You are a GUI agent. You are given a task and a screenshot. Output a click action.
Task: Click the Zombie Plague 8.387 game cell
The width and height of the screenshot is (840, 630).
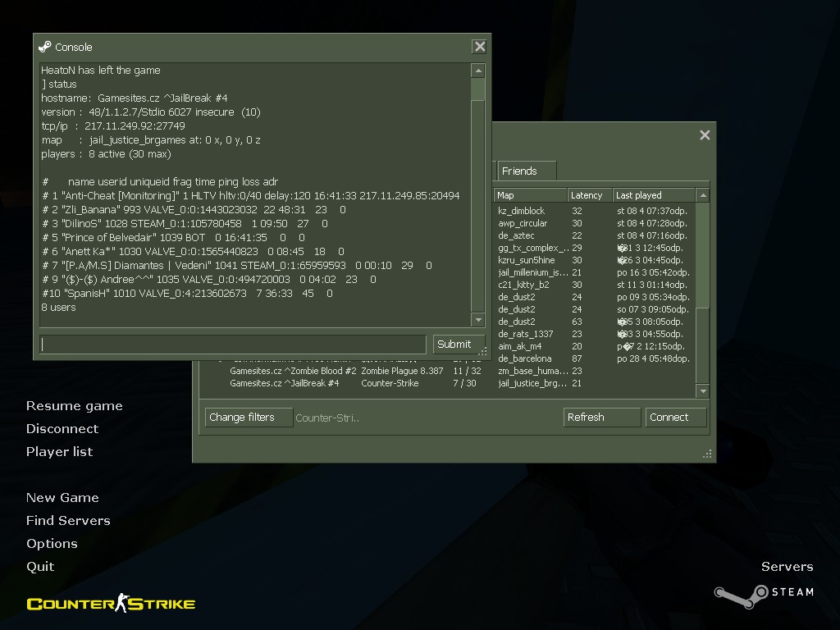[402, 371]
